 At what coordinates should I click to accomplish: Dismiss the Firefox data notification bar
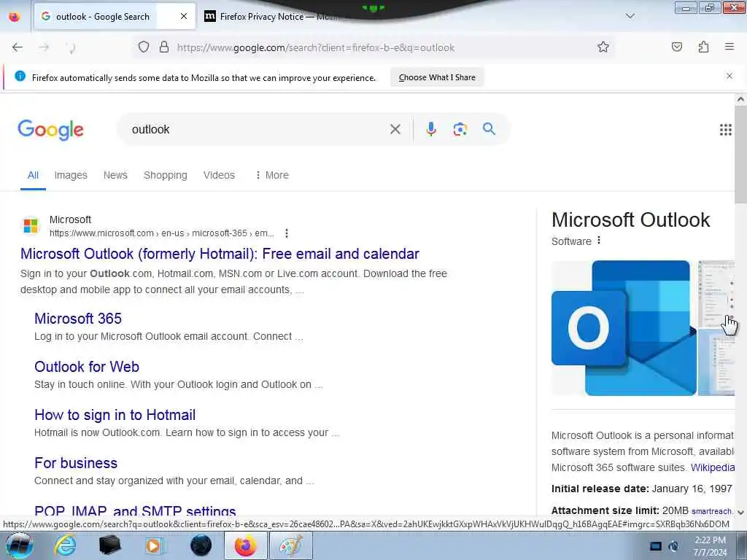(729, 76)
